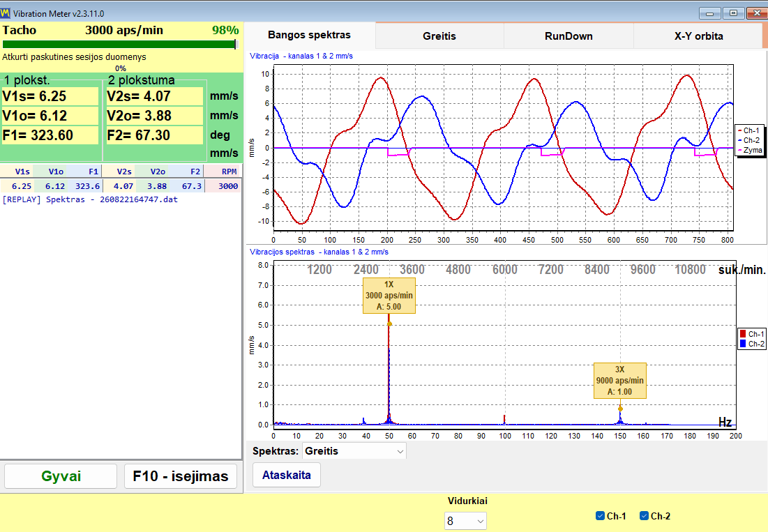768x532 pixels.
Task: Click the Vibration Meter app icon in title bar
Action: click(6, 13)
